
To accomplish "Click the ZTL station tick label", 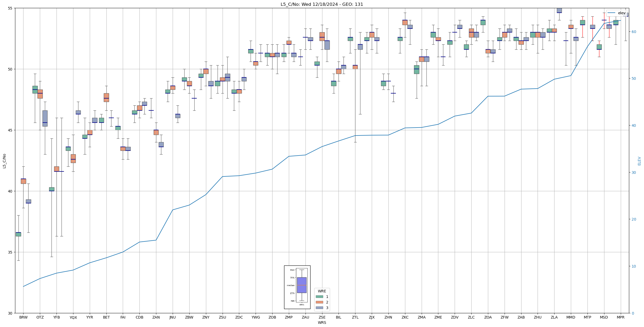I will [x=355, y=317].
